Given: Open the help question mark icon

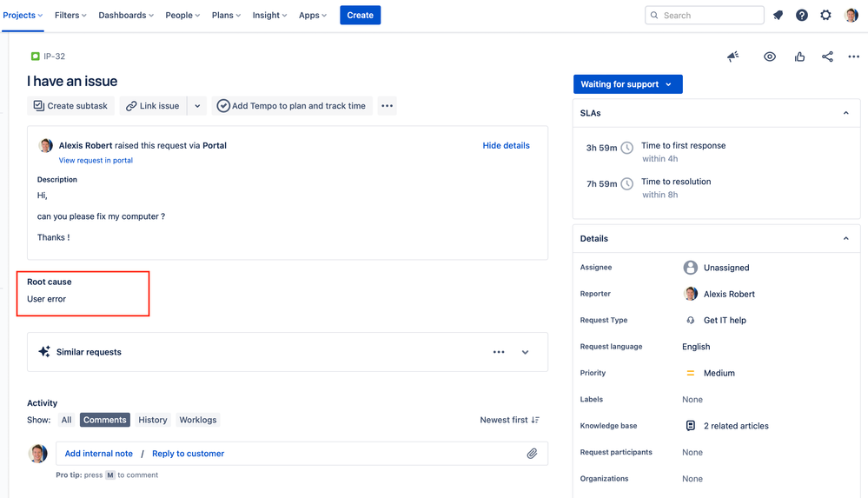Looking at the screenshot, I should coord(802,16).
